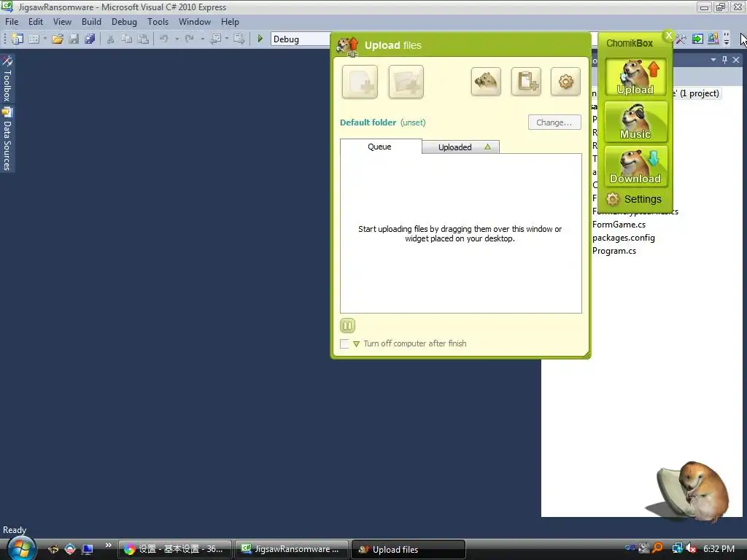
Task: Open the Help menu
Action: tap(230, 22)
